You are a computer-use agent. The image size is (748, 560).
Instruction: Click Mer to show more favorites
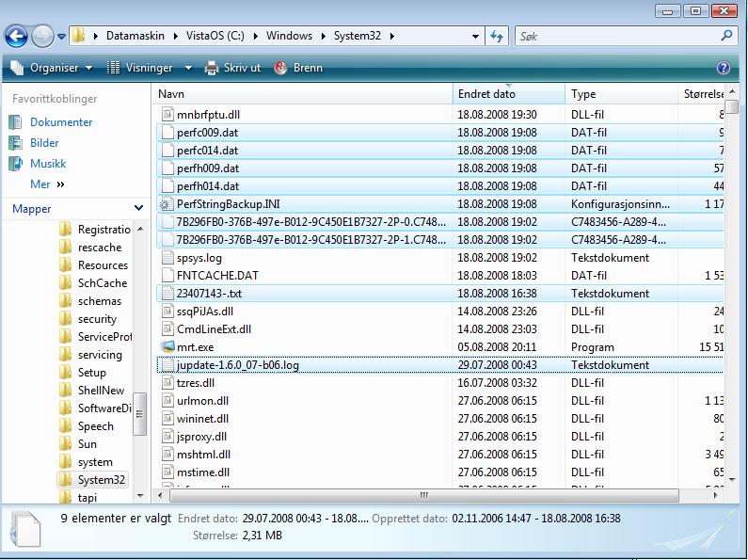[47, 184]
